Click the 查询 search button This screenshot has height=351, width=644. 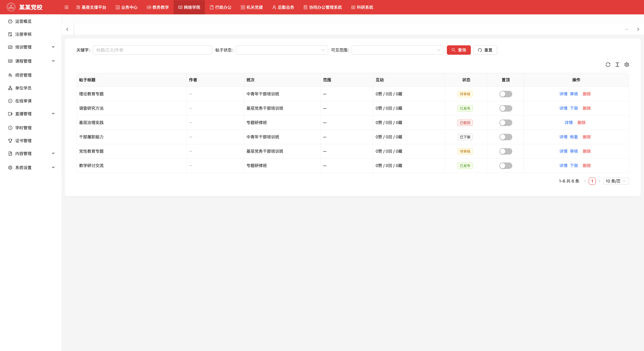[x=459, y=50]
